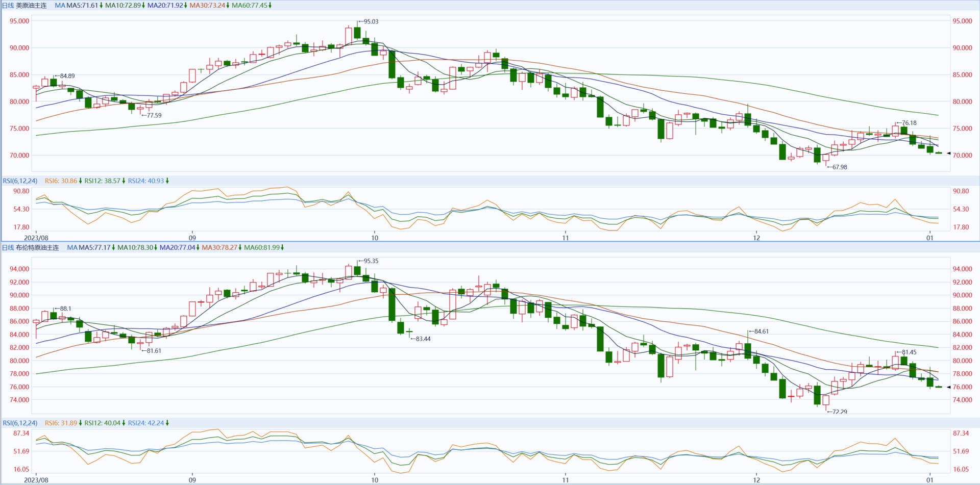Screen dimensions: 980x485
Task: Select the 布伦特原油主连 chart title
Action: 37,248
